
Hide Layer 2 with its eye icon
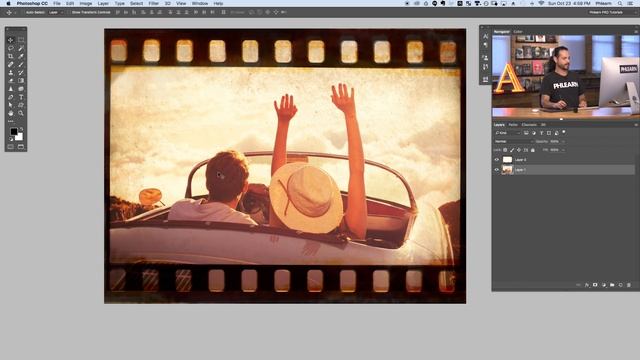pyautogui.click(x=497, y=160)
